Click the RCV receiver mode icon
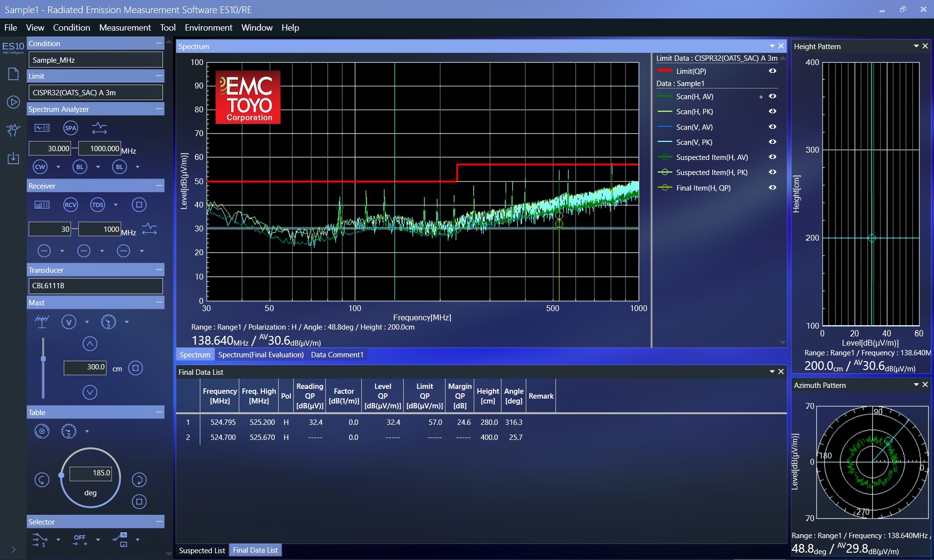The width and height of the screenshot is (934, 560). point(70,205)
